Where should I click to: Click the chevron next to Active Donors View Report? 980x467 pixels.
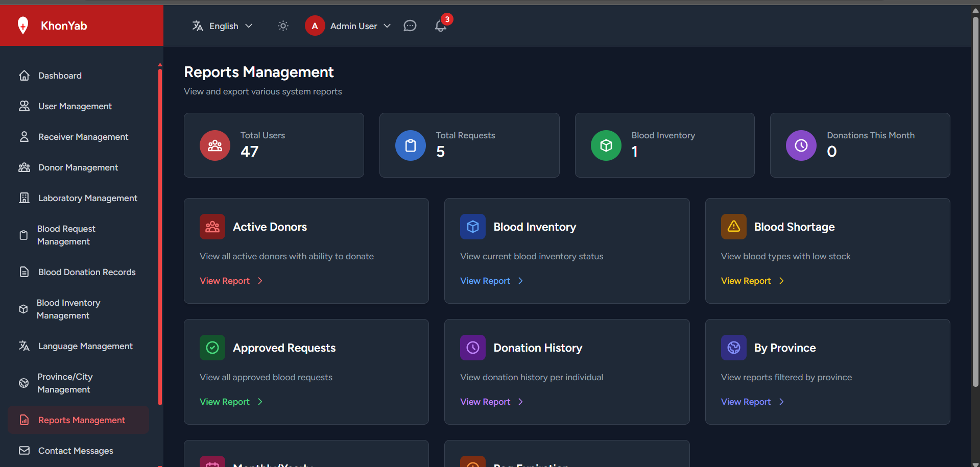[260, 281]
